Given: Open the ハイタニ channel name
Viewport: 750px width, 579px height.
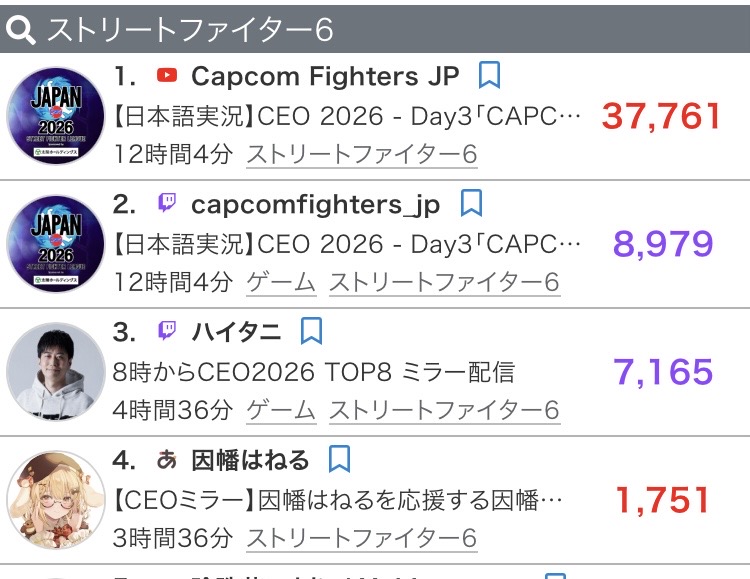Looking at the screenshot, I should pos(236,332).
